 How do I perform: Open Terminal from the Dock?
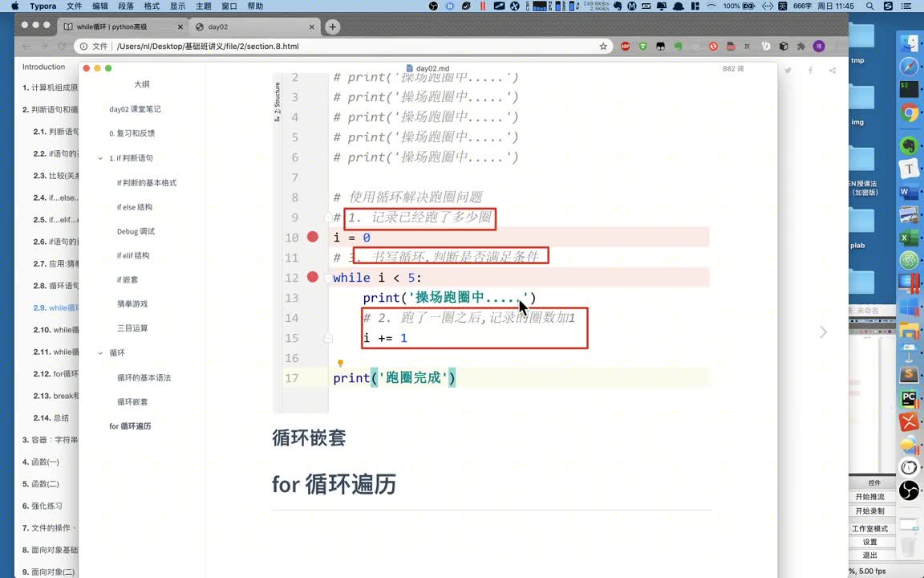(910, 89)
